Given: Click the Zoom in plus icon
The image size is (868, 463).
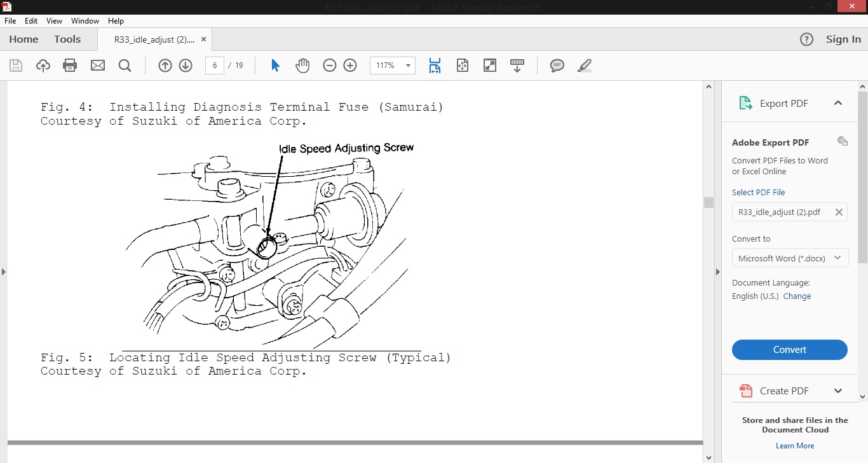Looking at the screenshot, I should coord(350,66).
